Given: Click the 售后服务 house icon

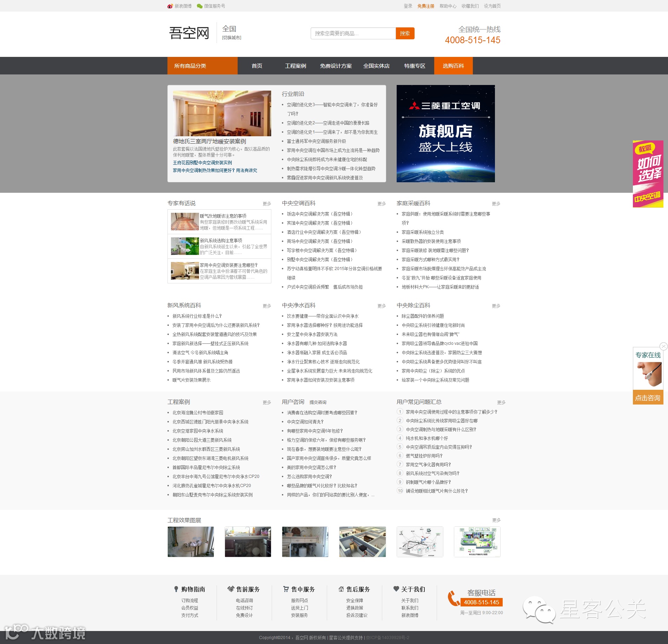Looking at the screenshot, I should coord(341,589).
